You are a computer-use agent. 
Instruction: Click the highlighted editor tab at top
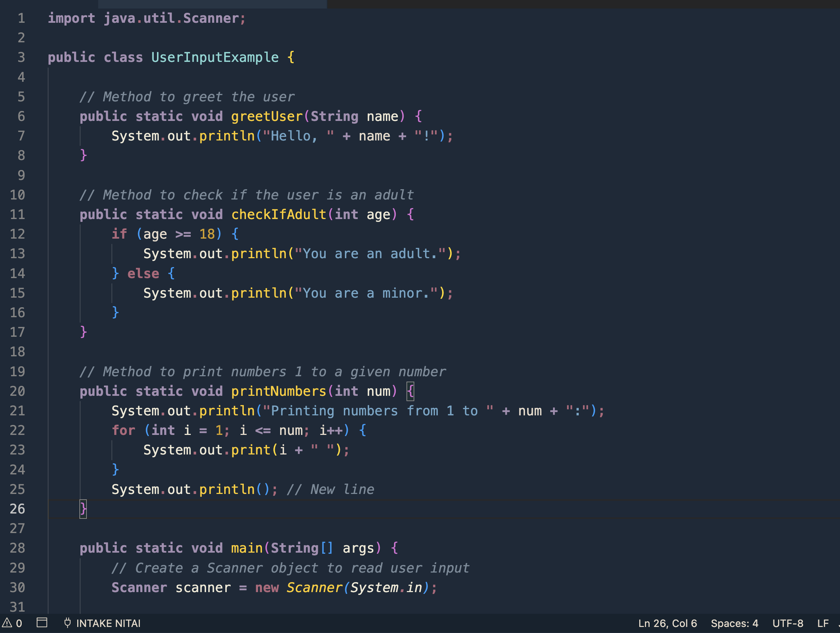212,4
